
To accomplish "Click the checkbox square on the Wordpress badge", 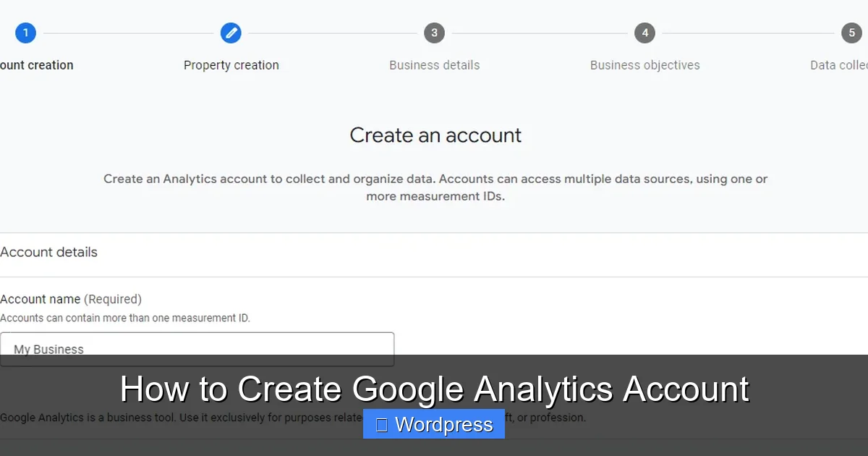I will [383, 424].
